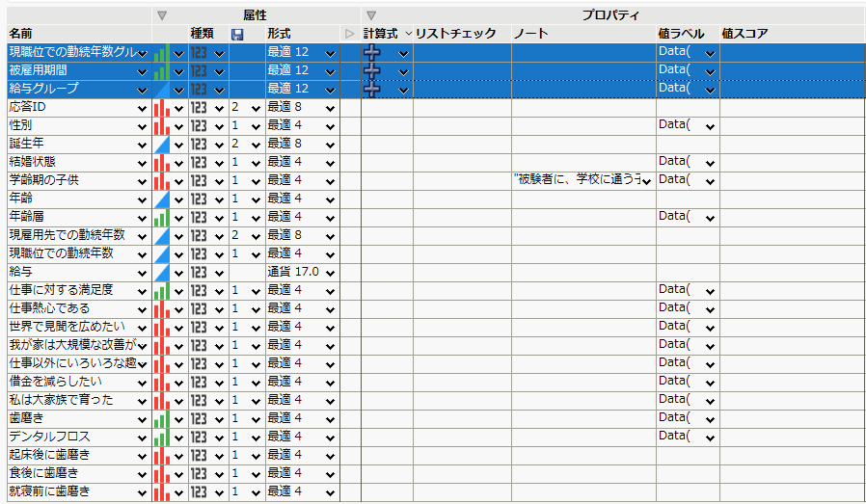Open the value label dropdown for 結婚状態

710,163
